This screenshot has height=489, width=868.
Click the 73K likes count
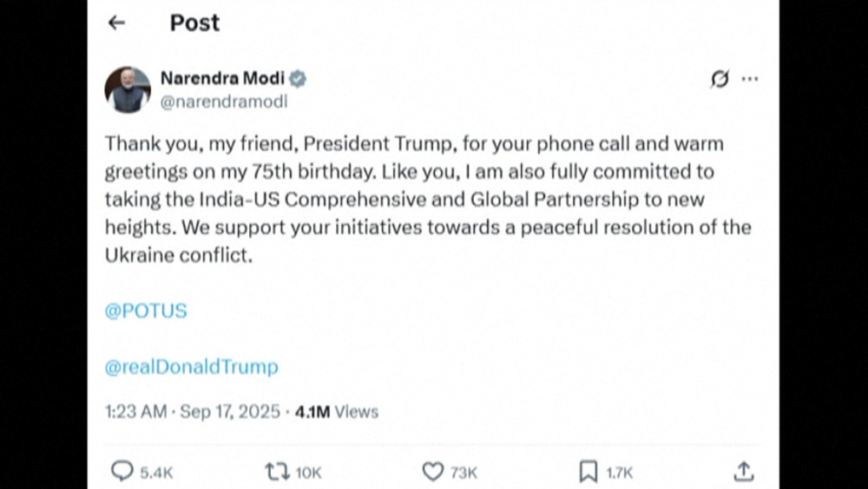tap(464, 472)
